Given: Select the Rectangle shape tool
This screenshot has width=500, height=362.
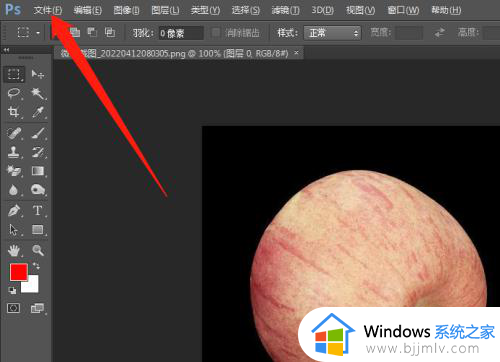Looking at the screenshot, I should 37,229.
